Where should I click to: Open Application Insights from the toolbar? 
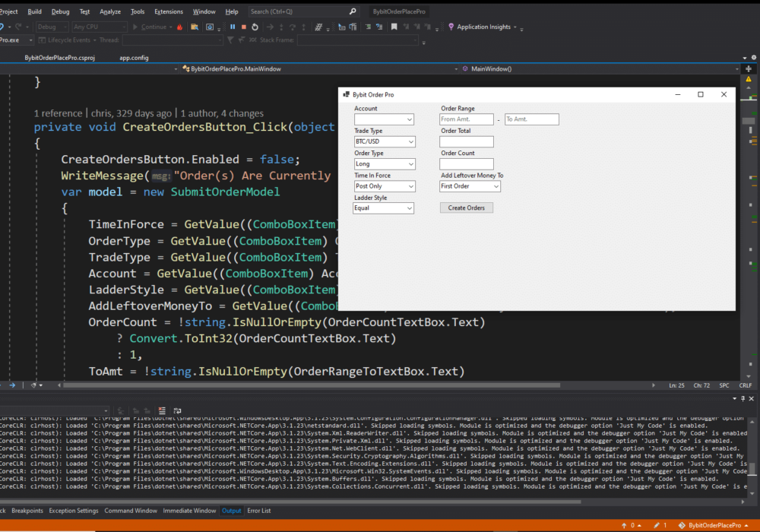point(485,27)
